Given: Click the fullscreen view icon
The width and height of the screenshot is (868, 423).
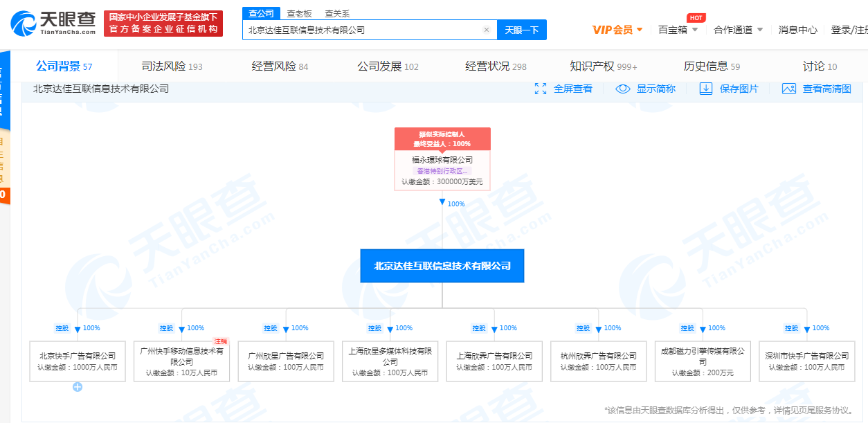Looking at the screenshot, I should [x=541, y=89].
